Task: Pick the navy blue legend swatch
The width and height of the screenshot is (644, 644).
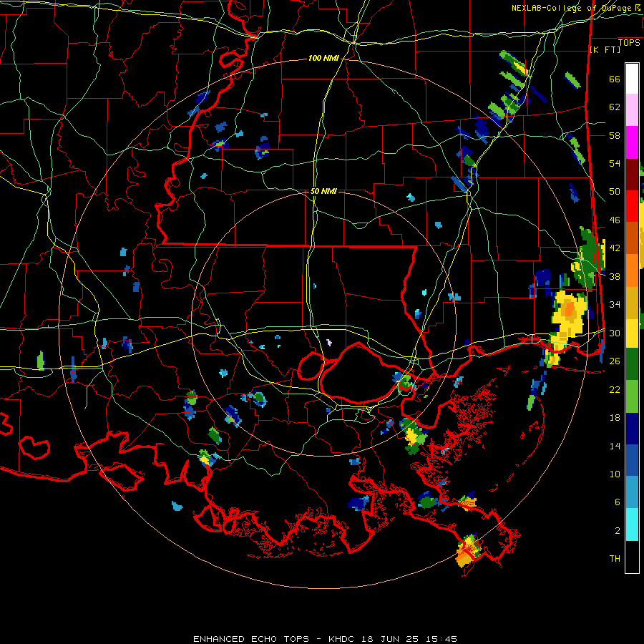Action: pos(632,429)
